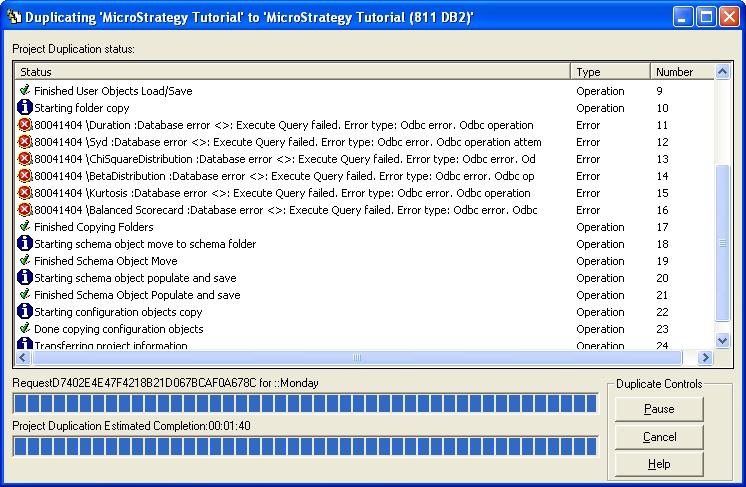The image size is (746, 487).
Task: Click the red error icon on the \ChiSquareDistribution row
Action: pos(25,158)
